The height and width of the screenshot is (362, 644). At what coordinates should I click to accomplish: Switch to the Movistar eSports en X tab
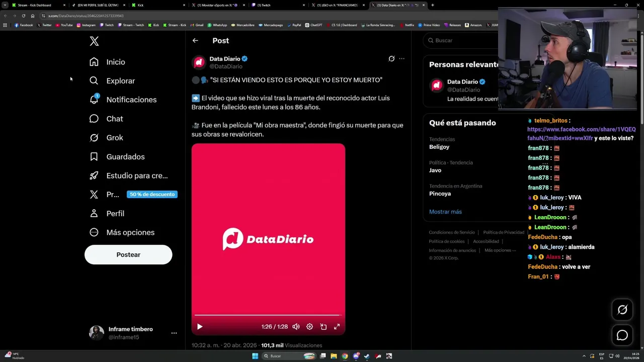pyautogui.click(x=217, y=5)
